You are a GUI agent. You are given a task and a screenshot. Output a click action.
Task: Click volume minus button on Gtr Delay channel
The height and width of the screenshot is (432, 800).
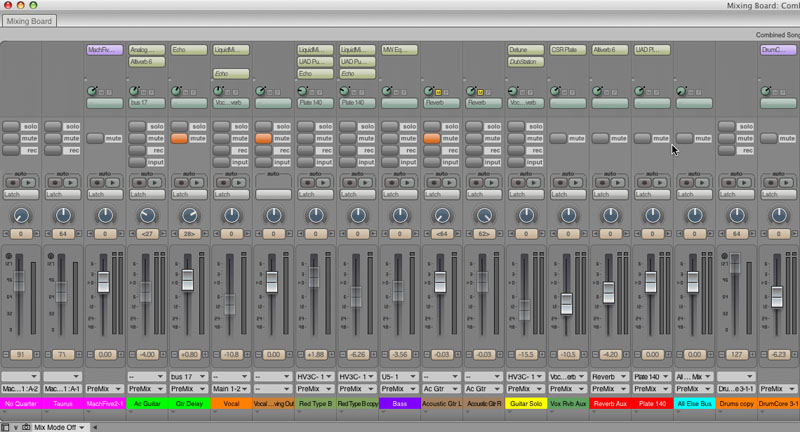174,354
